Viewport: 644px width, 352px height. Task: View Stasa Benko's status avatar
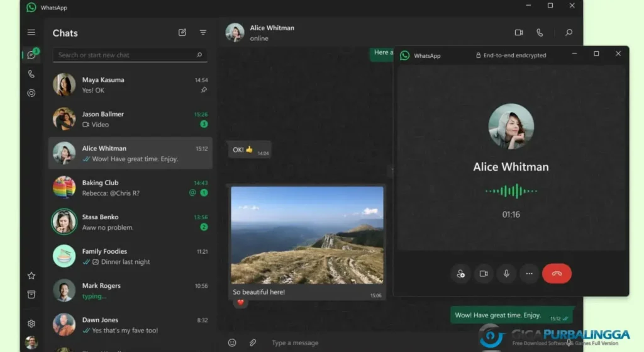(x=64, y=222)
